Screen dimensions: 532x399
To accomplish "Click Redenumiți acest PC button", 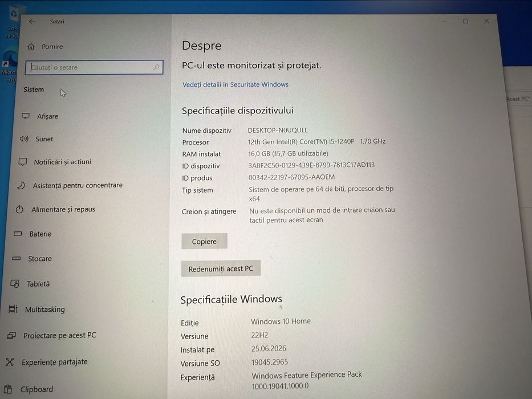I will tap(221, 268).
